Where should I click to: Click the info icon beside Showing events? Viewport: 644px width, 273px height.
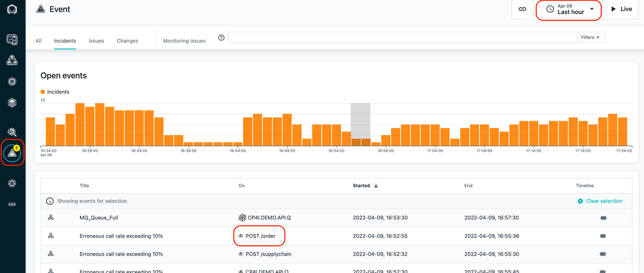(50, 201)
